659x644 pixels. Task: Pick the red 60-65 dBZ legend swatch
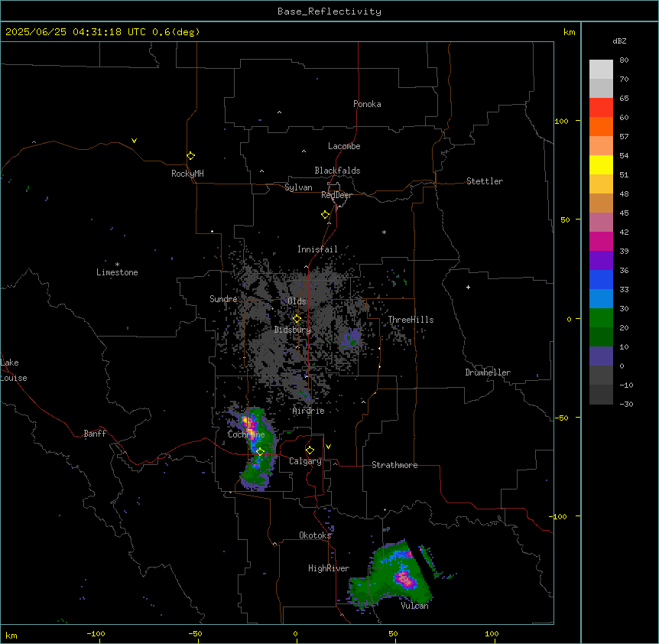coord(601,108)
